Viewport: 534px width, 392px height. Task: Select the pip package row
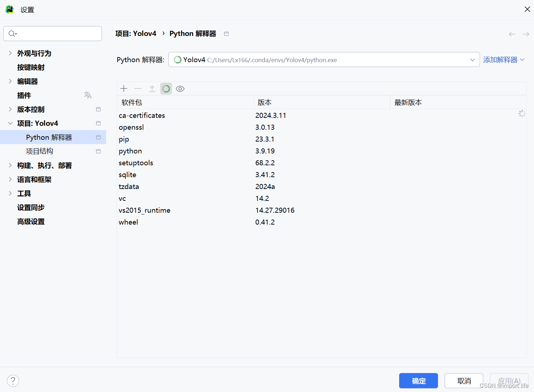click(321, 139)
